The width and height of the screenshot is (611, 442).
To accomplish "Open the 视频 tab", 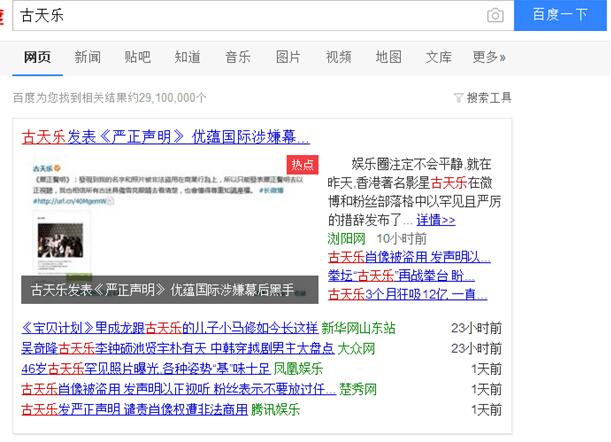I will point(338,57).
